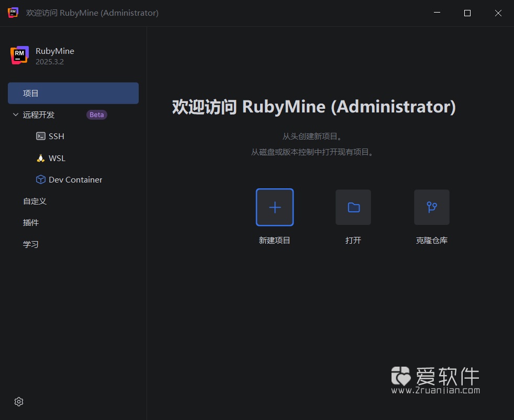Click the 打开 folder icon
Viewport: 514px width, 420px height.
coord(353,207)
